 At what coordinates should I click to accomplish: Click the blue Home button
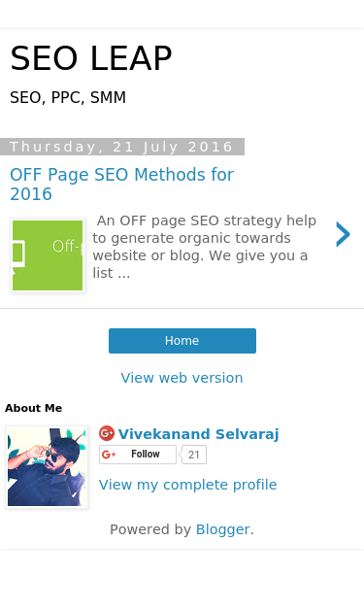(x=182, y=341)
